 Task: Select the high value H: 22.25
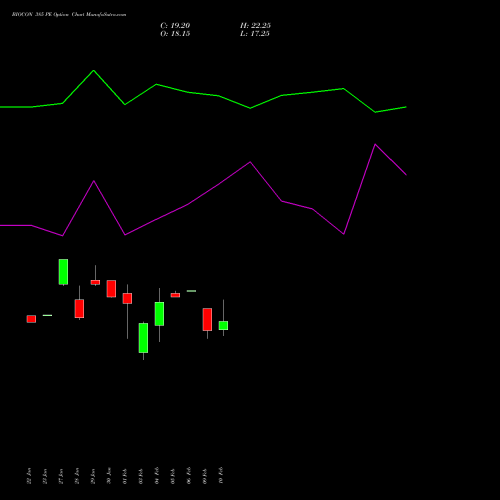click(x=255, y=26)
